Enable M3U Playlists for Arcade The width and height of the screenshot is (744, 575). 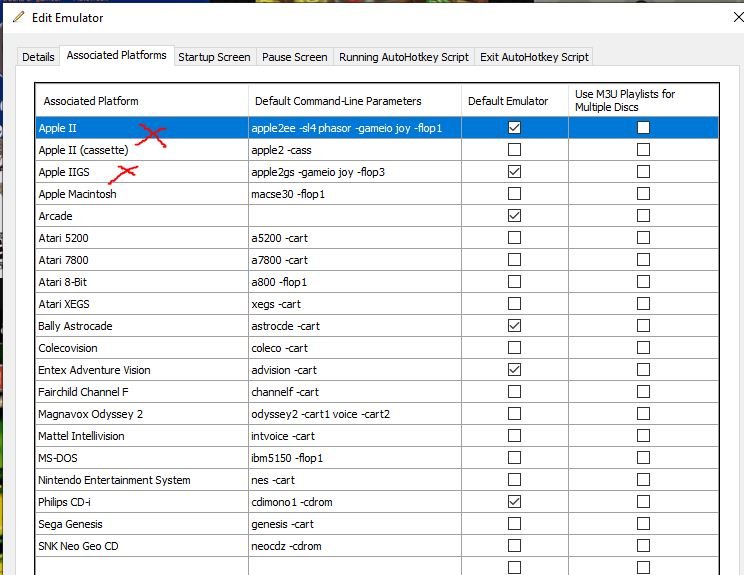(x=643, y=215)
